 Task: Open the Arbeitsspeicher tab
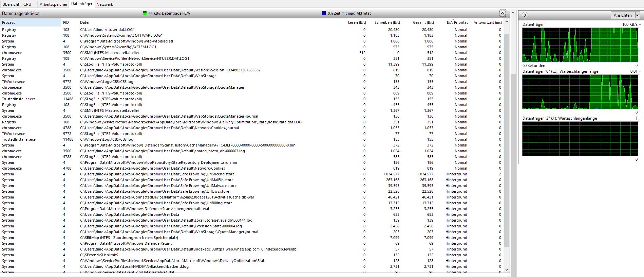pos(53,4)
